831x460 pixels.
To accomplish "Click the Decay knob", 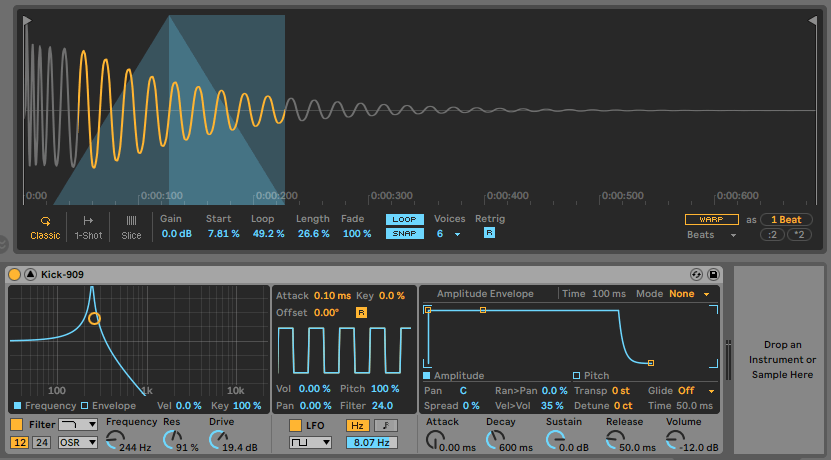I will [495, 439].
